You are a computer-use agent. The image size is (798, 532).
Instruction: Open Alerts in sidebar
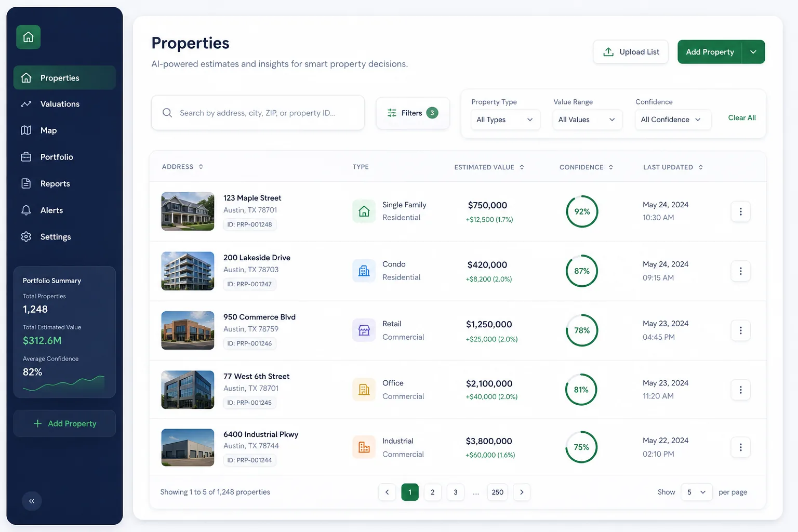64,210
